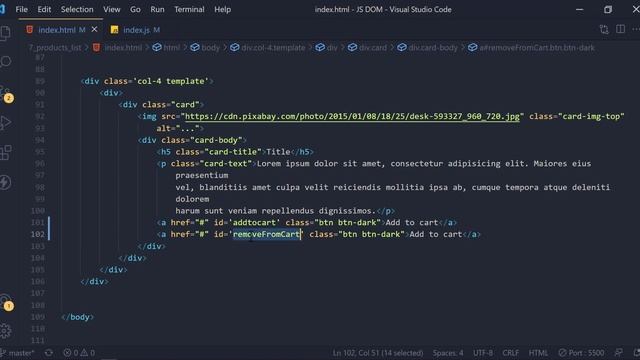Image resolution: width=640 pixels, height=360 pixels.
Task: Switch to the index.html tab
Action: [x=57, y=30]
